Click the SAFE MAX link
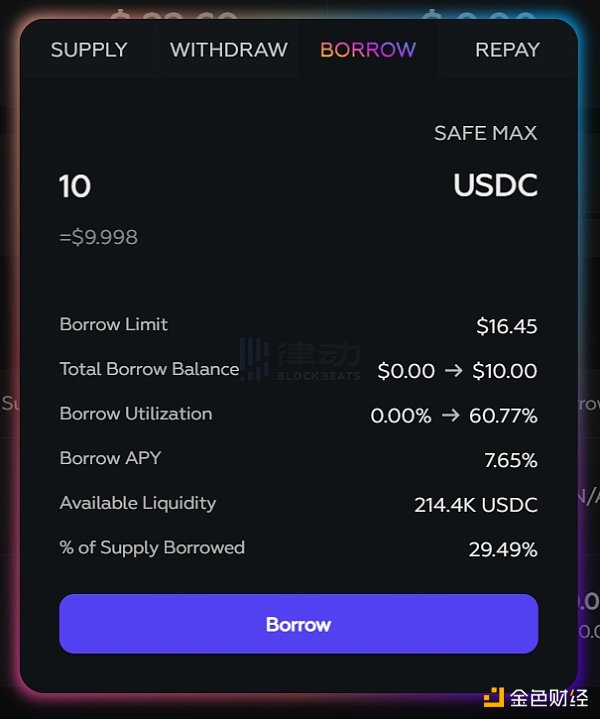The height and width of the screenshot is (719, 600). tap(485, 133)
